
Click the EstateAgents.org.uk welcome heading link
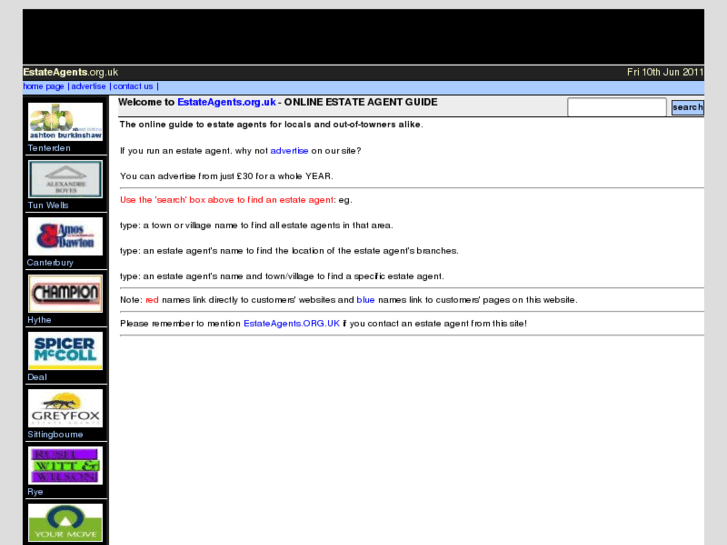click(226, 102)
